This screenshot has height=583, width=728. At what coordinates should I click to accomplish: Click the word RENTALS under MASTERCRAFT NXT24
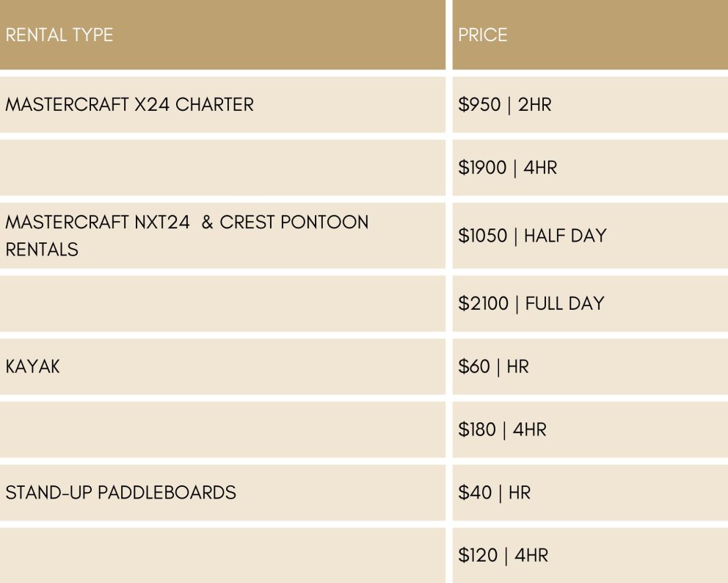click(42, 250)
